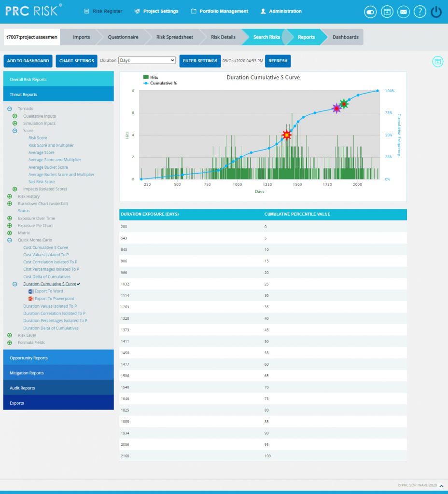Click the Export To Word icon
This screenshot has width=448, height=494.
tap(31, 291)
